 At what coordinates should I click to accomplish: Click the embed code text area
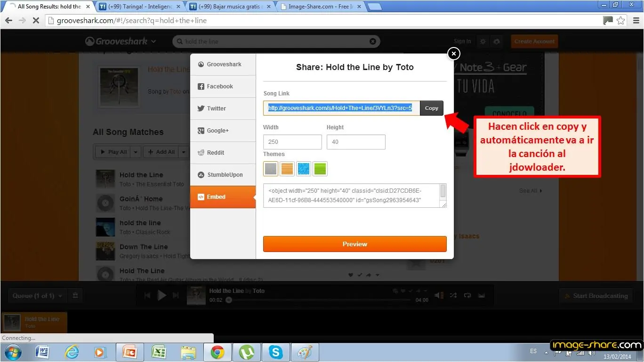pyautogui.click(x=351, y=196)
